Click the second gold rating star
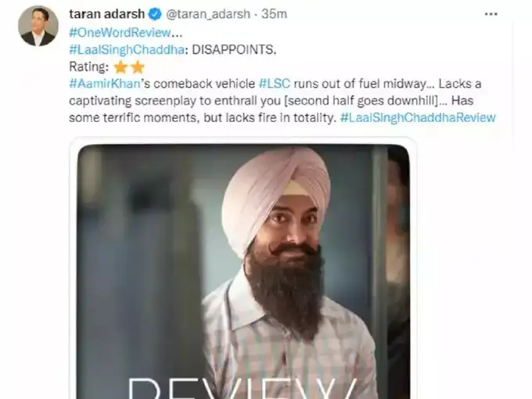Image resolution: width=532 pixels, height=399 pixels. [x=138, y=67]
